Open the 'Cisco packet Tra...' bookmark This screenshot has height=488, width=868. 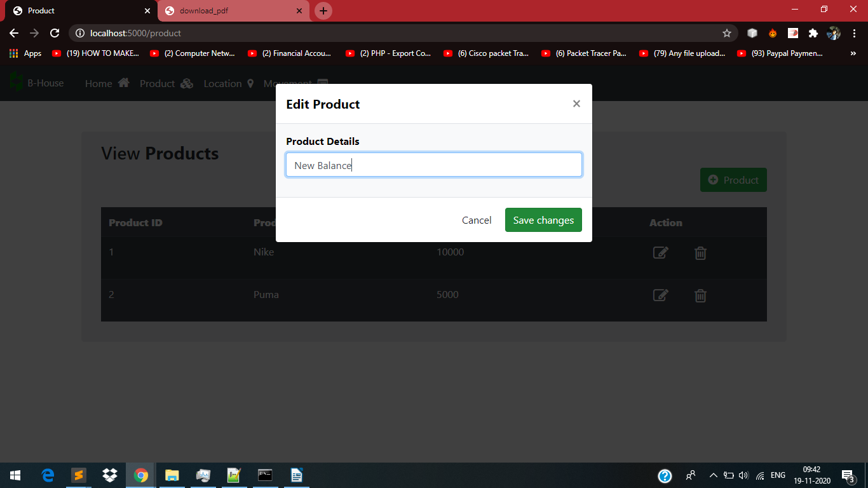point(486,53)
